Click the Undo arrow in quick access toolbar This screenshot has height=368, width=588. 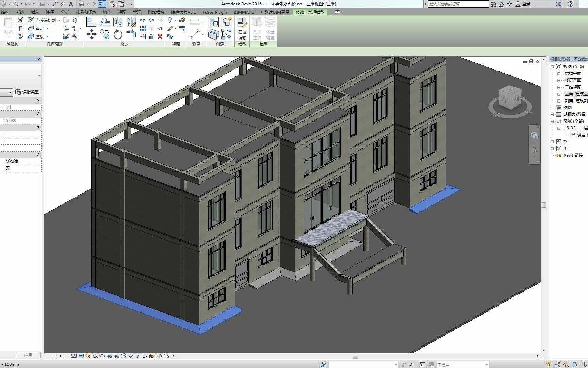[x=16, y=4]
